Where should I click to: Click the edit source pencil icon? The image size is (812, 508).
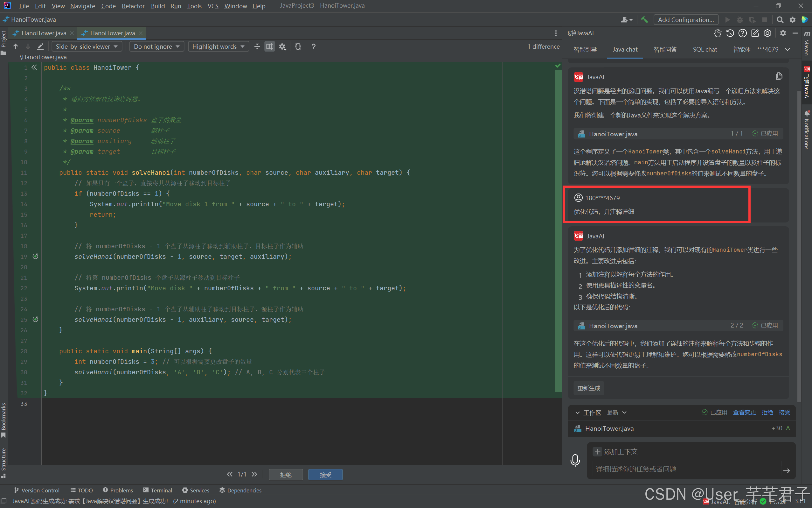coord(40,46)
